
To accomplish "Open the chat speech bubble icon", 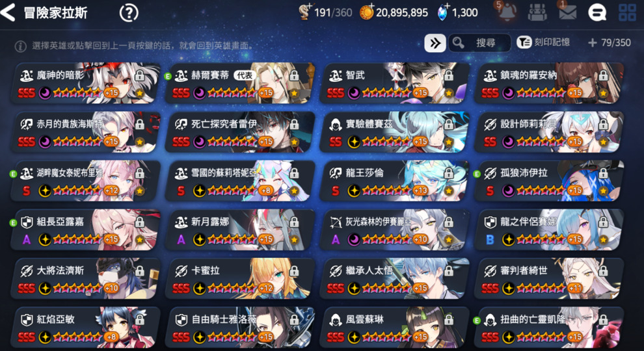I will [x=597, y=13].
